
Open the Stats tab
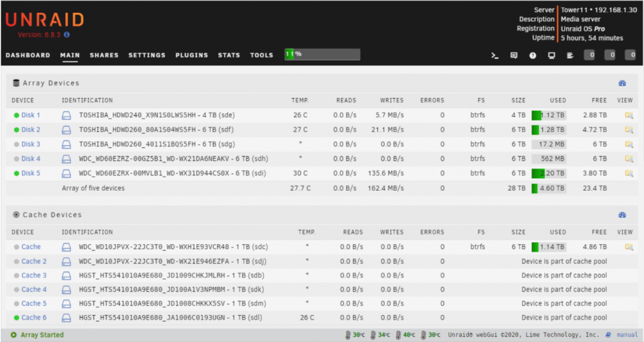(x=229, y=55)
